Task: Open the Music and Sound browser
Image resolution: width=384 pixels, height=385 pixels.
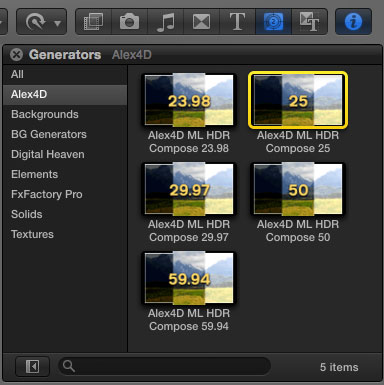Action: coord(166,22)
